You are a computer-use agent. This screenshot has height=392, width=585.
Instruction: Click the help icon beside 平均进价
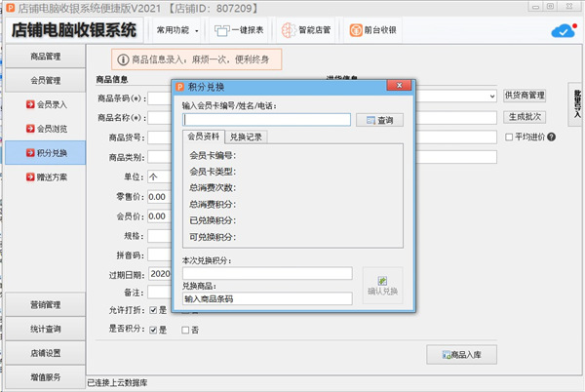tap(552, 137)
